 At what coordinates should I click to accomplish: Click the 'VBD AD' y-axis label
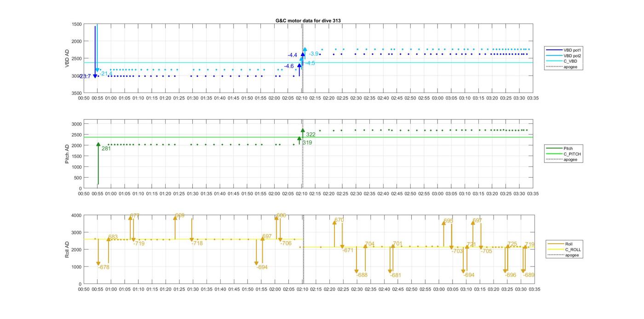coord(67,58)
